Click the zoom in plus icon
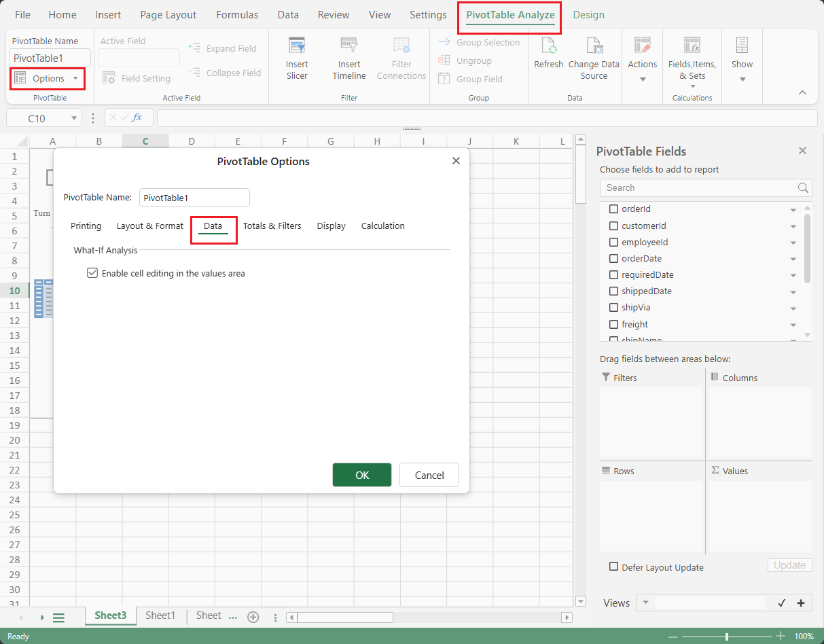This screenshot has width=824, height=644. coord(781,637)
